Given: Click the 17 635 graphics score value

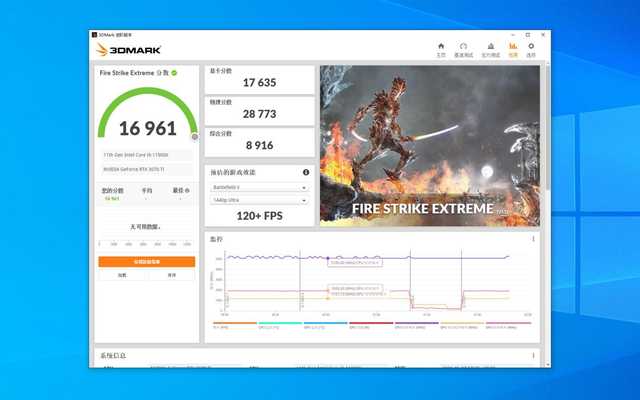Looking at the screenshot, I should [260, 82].
